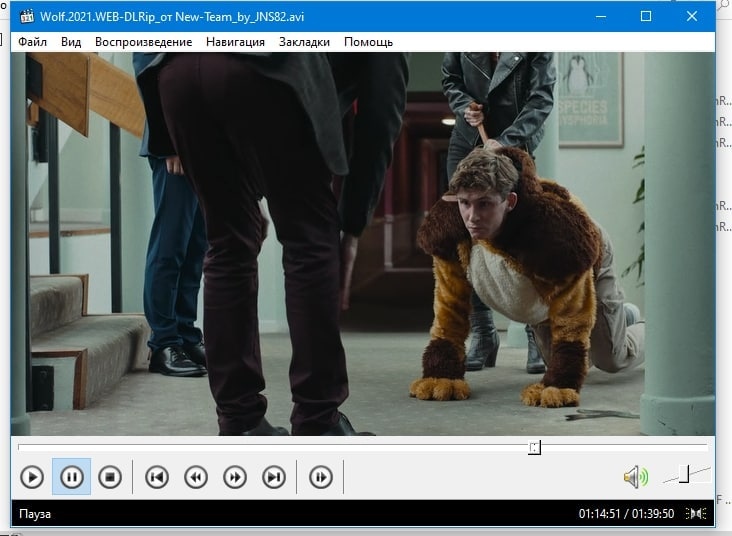The width and height of the screenshot is (732, 536).
Task: Mute audio with the speaker icon
Action: (636, 477)
